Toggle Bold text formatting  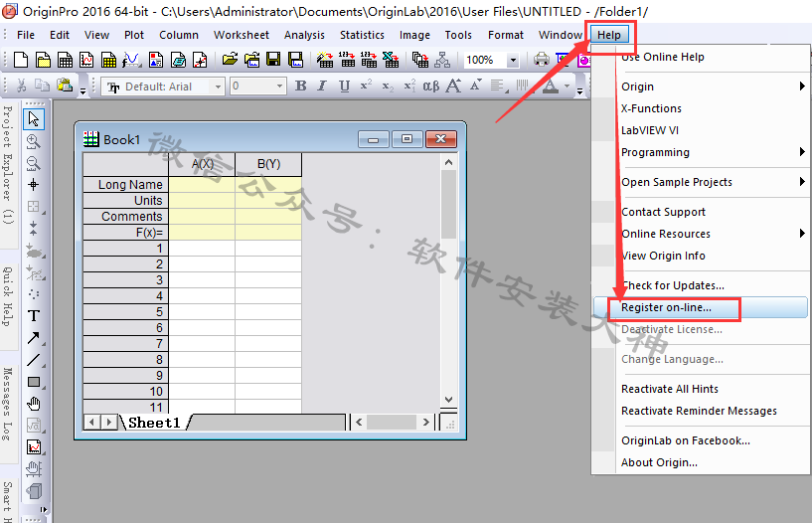pos(300,86)
